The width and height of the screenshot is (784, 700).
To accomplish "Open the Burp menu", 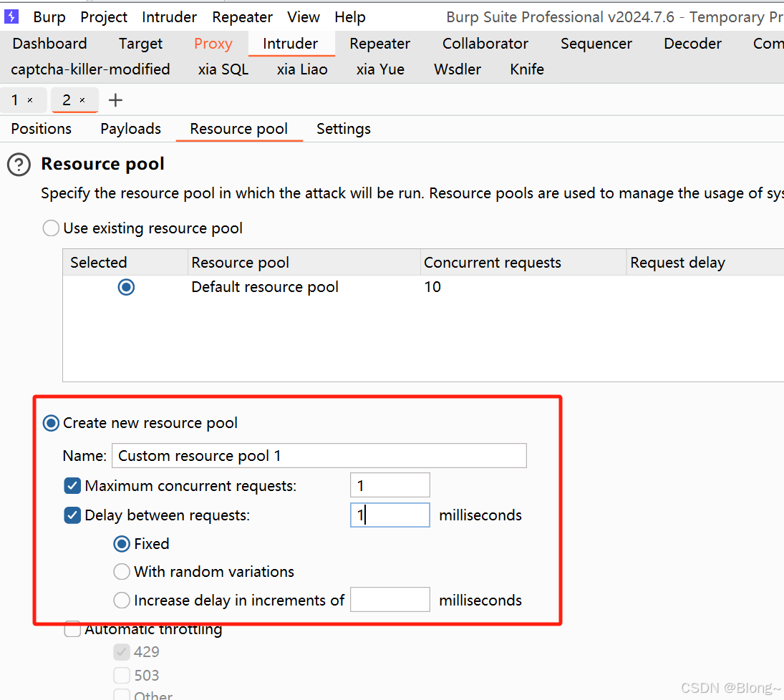I will click(x=49, y=17).
